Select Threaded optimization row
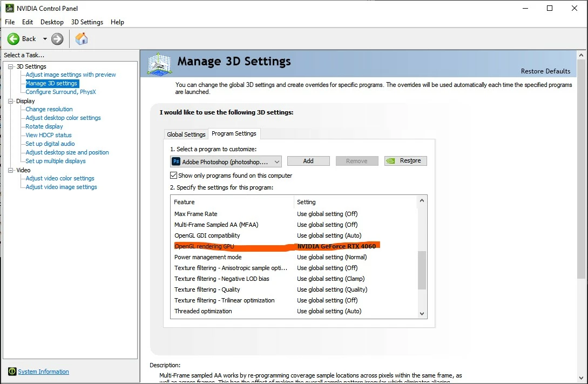This screenshot has width=588, height=384. pyautogui.click(x=294, y=311)
